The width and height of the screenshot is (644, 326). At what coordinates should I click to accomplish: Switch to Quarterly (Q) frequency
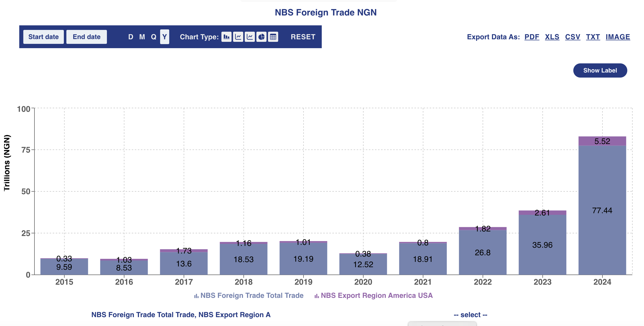(153, 37)
